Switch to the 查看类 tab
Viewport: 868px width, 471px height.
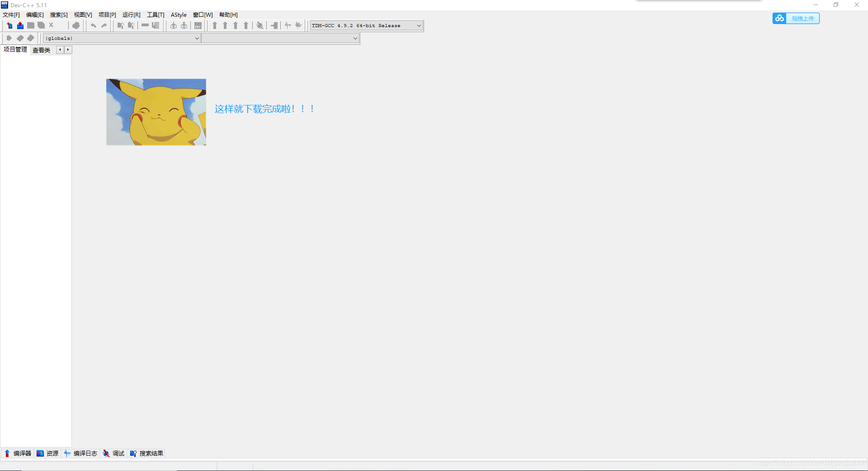click(41, 50)
